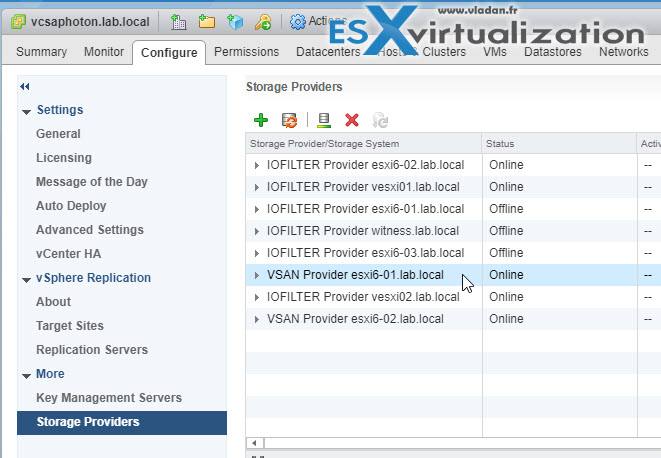Open the Permissions tab
This screenshot has height=458, width=661.
click(247, 52)
